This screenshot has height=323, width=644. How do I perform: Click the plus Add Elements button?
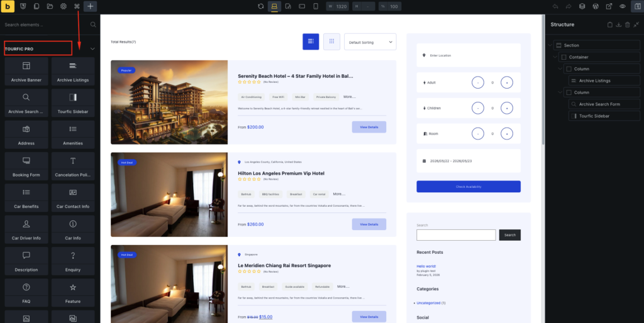(x=91, y=6)
